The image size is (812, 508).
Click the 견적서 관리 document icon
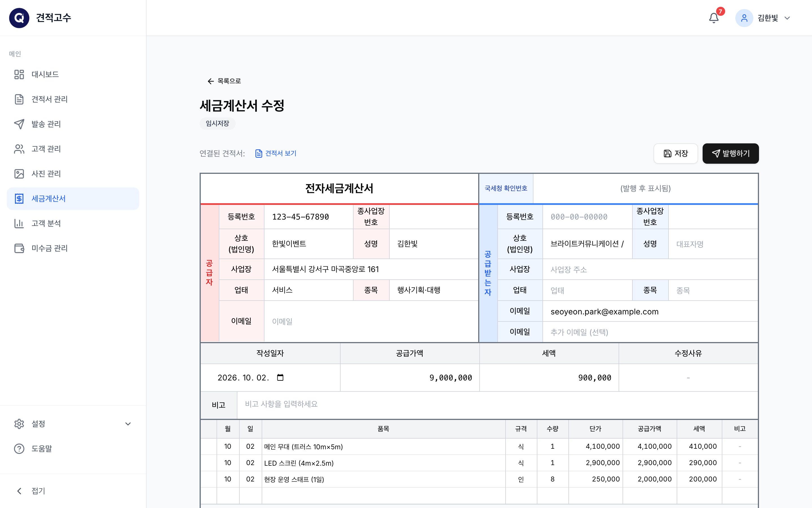click(x=19, y=99)
